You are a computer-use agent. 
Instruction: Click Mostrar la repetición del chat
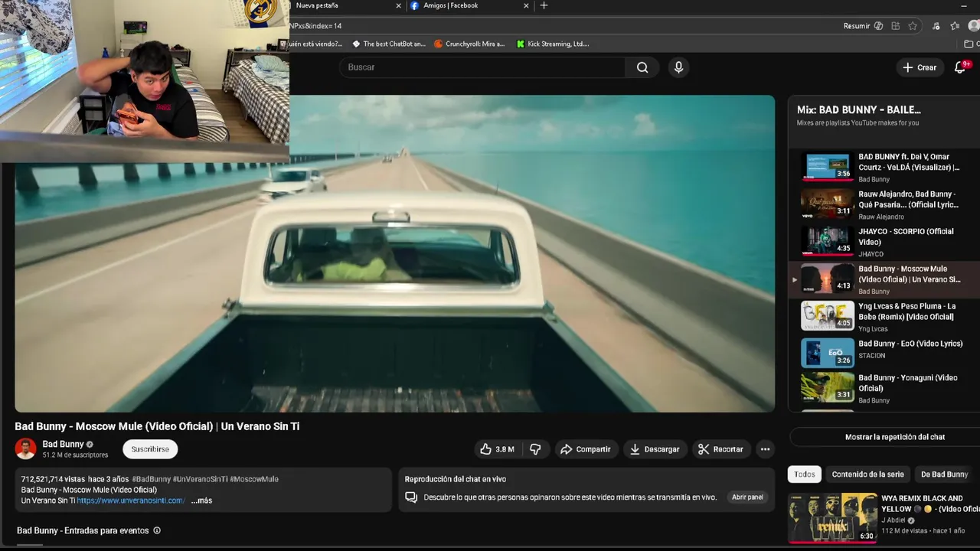point(894,437)
